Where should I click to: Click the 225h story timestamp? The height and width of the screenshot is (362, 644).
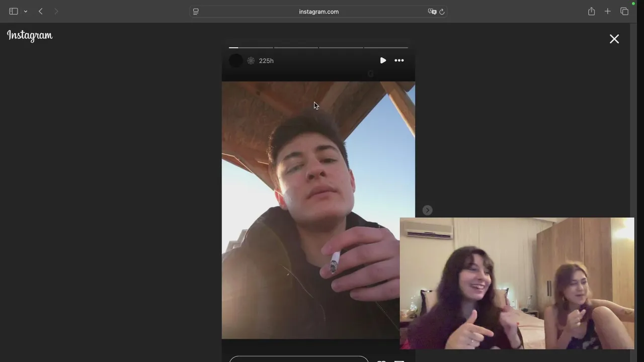pos(266,61)
